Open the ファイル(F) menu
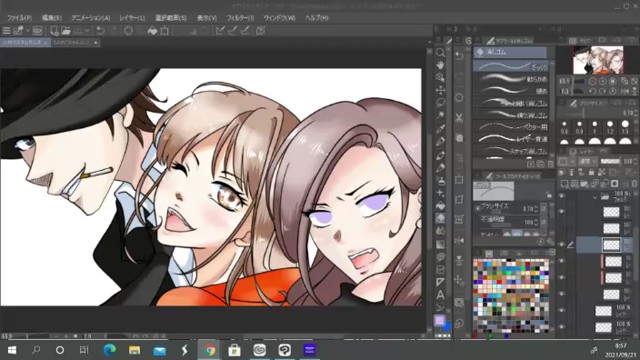Image resolution: width=640 pixels, height=360 pixels. (x=19, y=18)
